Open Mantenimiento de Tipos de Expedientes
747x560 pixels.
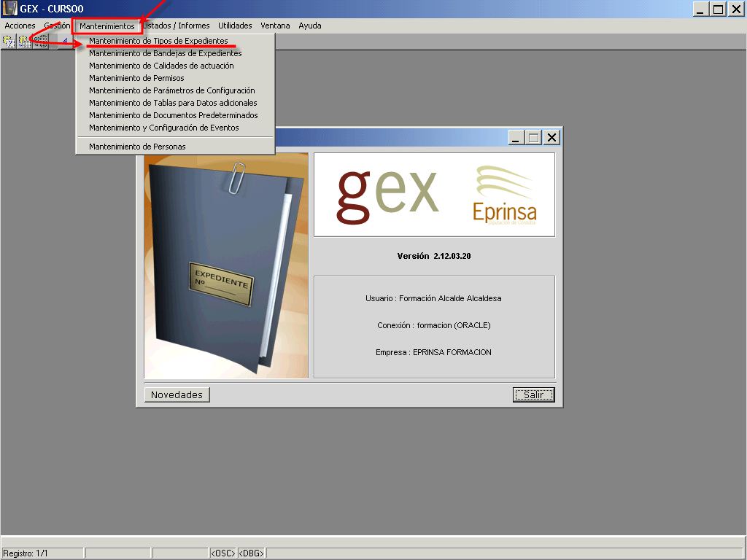(x=158, y=41)
